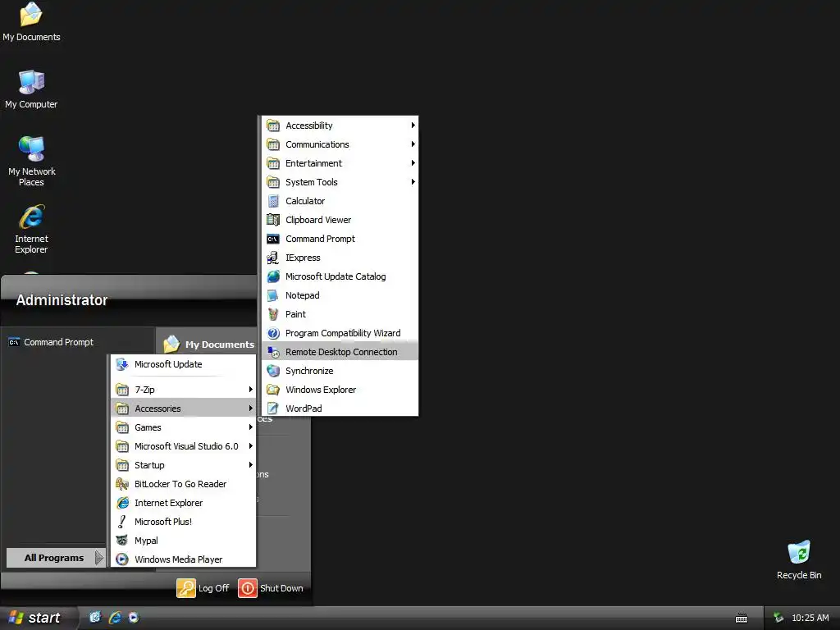The image size is (840, 630).
Task: Click the Windows Explorer icon
Action: (273, 390)
